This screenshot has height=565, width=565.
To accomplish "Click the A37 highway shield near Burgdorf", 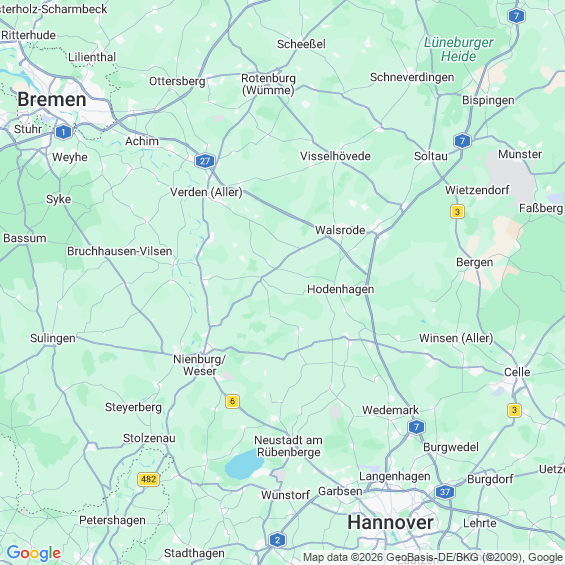I will [445, 492].
